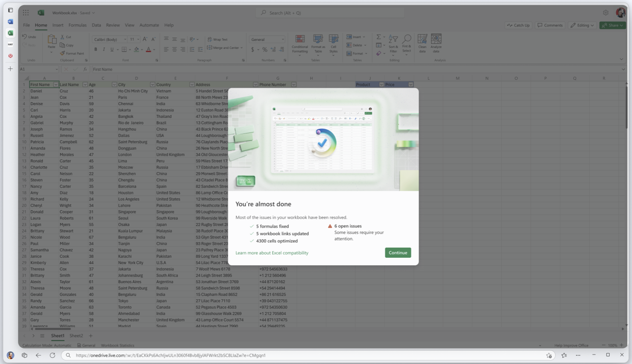Image resolution: width=632 pixels, height=364 pixels.
Task: Toggle italic formatting
Action: coord(104,50)
